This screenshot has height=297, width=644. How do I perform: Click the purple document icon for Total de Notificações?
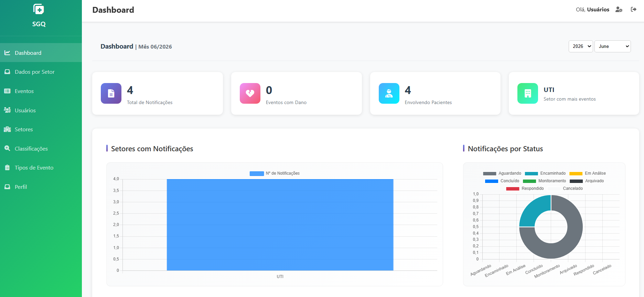click(111, 93)
